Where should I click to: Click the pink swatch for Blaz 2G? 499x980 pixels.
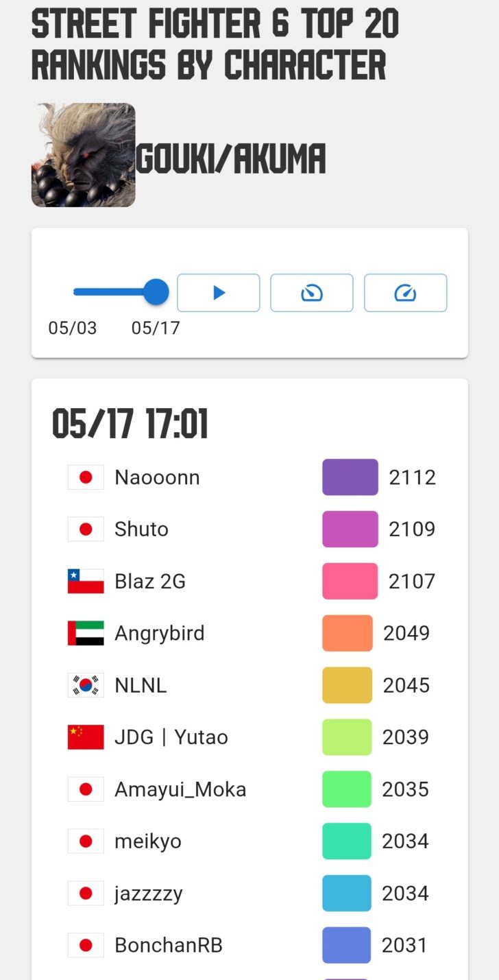click(x=350, y=582)
